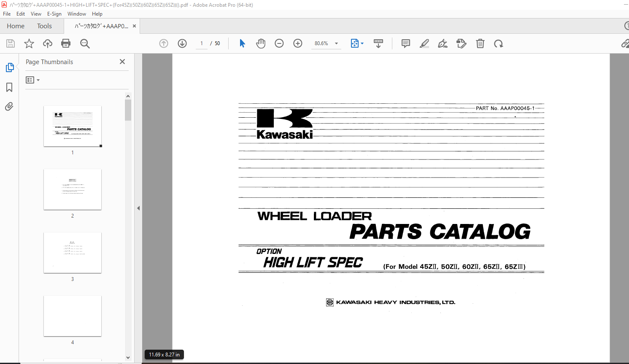Image resolution: width=629 pixels, height=364 pixels.
Task: Add a comment sticky note
Action: (x=406, y=43)
